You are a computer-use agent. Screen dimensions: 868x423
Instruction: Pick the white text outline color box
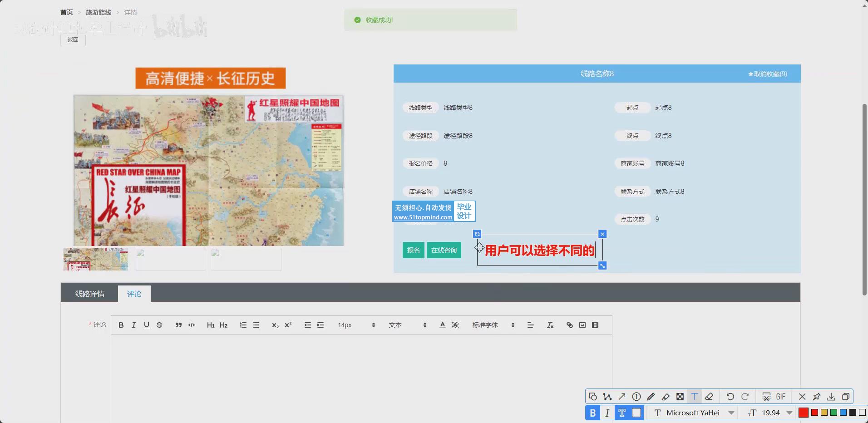point(636,413)
